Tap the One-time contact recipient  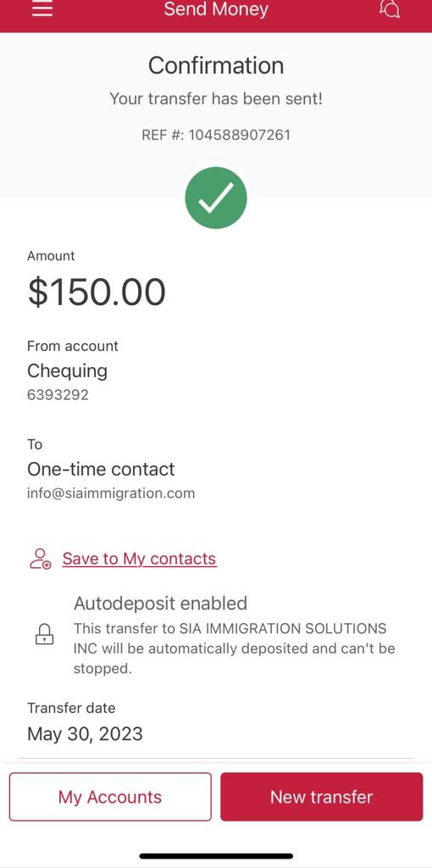point(101,469)
